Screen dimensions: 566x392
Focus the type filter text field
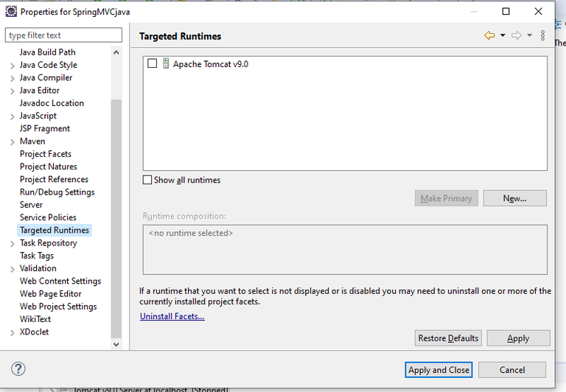coord(64,35)
